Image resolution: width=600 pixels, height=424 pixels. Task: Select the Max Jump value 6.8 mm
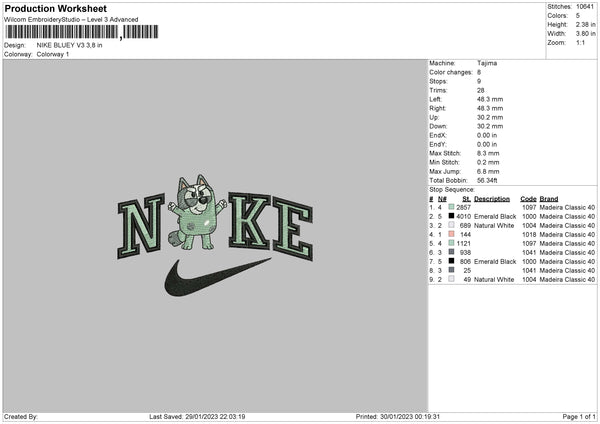[488, 172]
